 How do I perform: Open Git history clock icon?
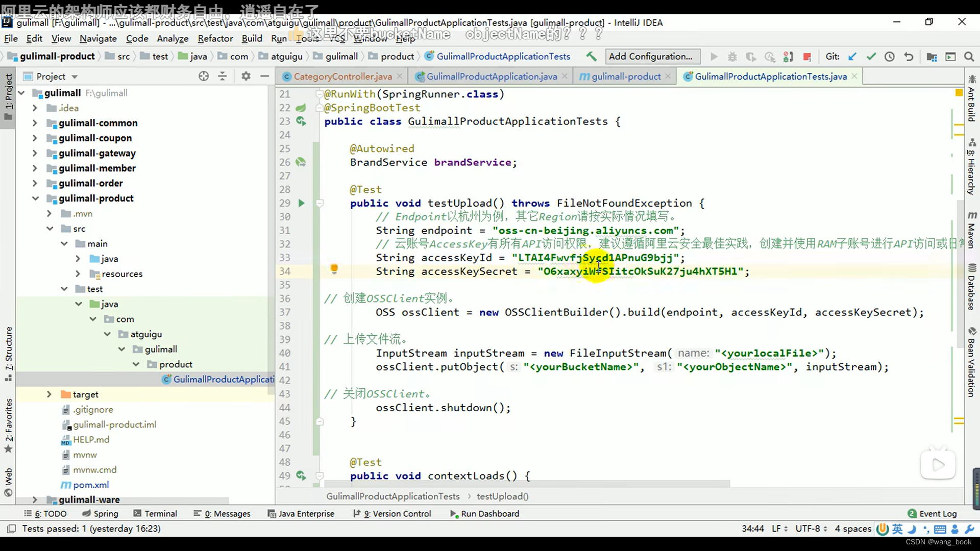coord(890,57)
